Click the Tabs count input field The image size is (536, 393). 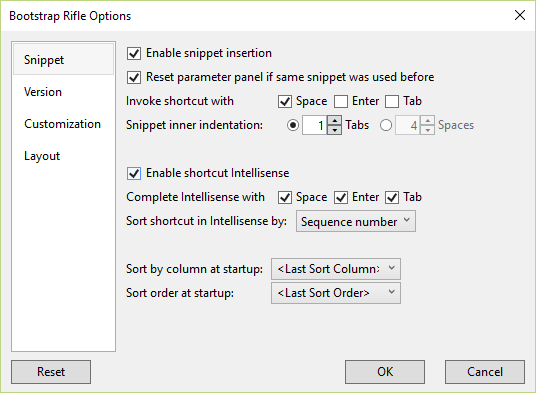tap(315, 125)
